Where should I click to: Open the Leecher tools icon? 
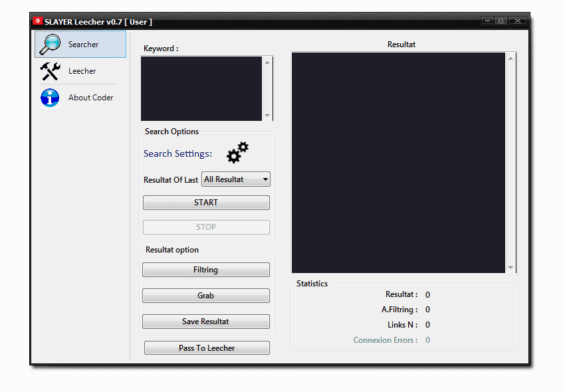[49, 71]
